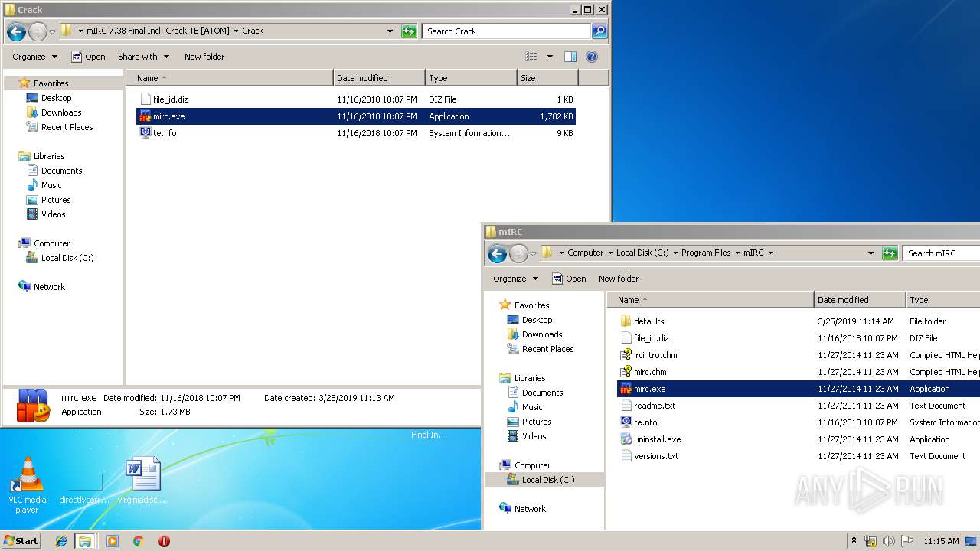Screen dimensions: 980x551
Task: Select VLC media player desktop shortcut
Action: (x=27, y=485)
